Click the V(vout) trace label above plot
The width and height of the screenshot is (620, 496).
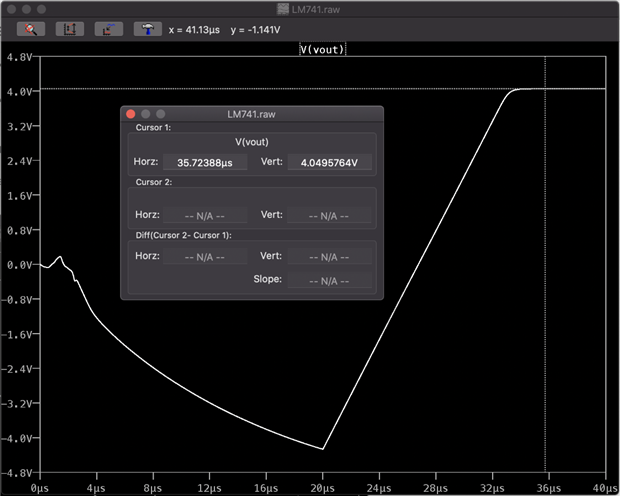tap(323, 48)
